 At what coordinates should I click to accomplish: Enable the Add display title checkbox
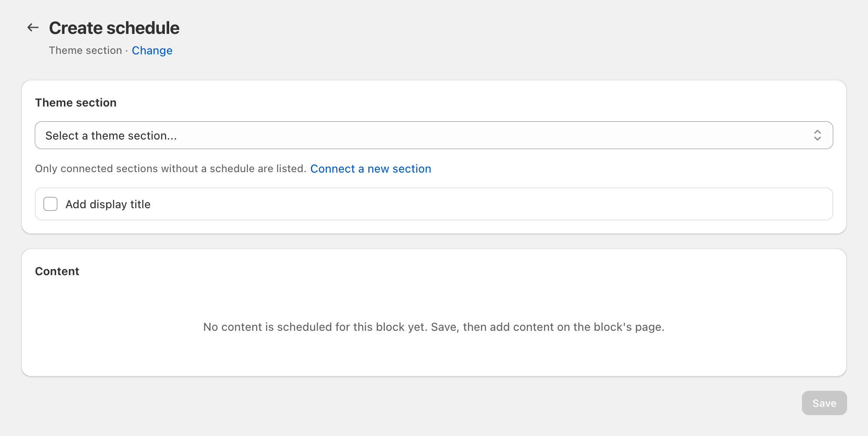(x=50, y=204)
